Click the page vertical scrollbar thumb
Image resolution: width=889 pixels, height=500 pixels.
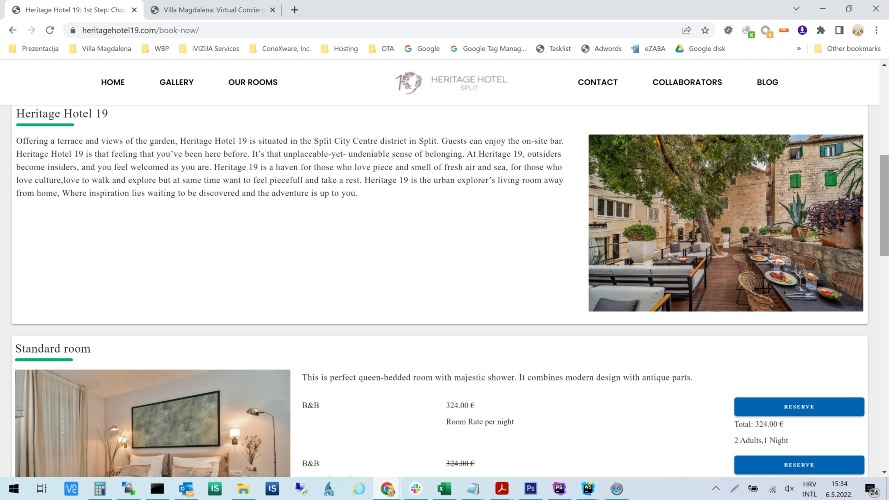(x=884, y=205)
